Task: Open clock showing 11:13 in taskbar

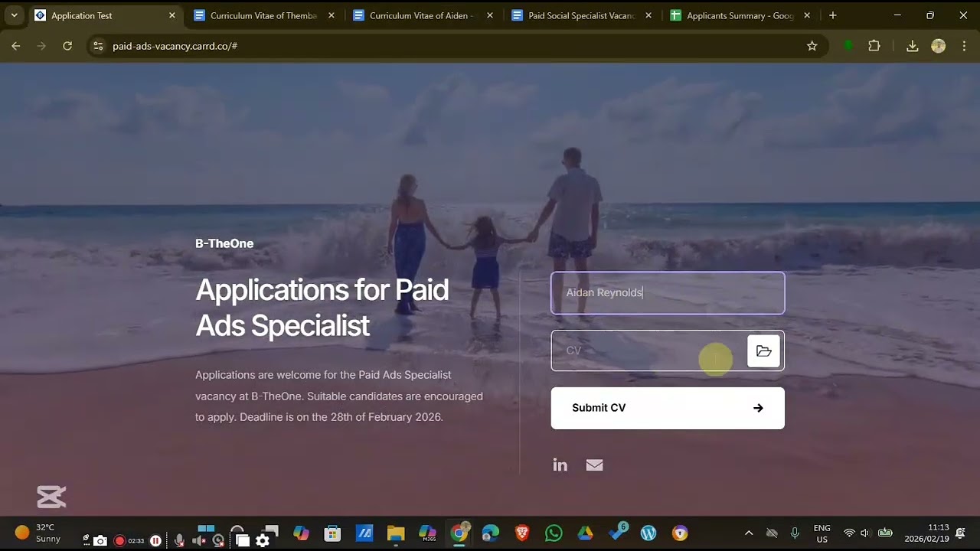Action: point(926,533)
